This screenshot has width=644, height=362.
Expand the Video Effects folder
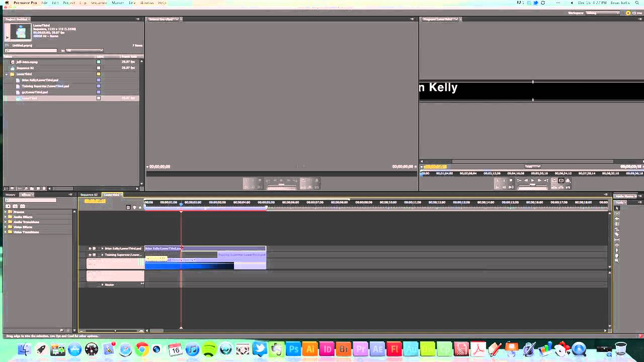coord(6,227)
